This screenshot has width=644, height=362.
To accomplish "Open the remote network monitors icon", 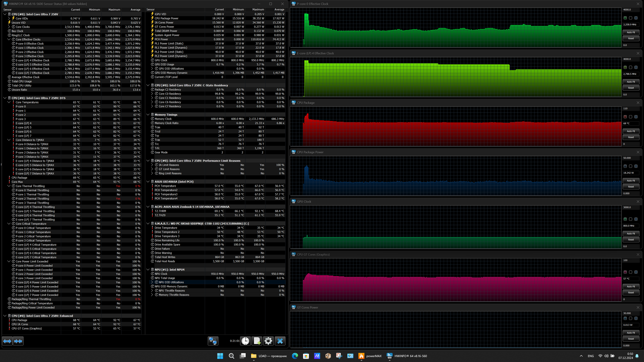I will pos(213,341).
